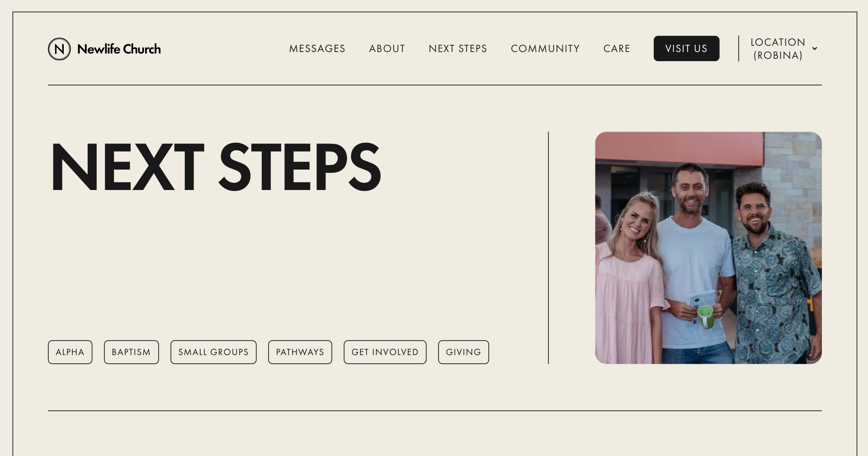
Task: Select the About navigation item
Action: pos(387,48)
